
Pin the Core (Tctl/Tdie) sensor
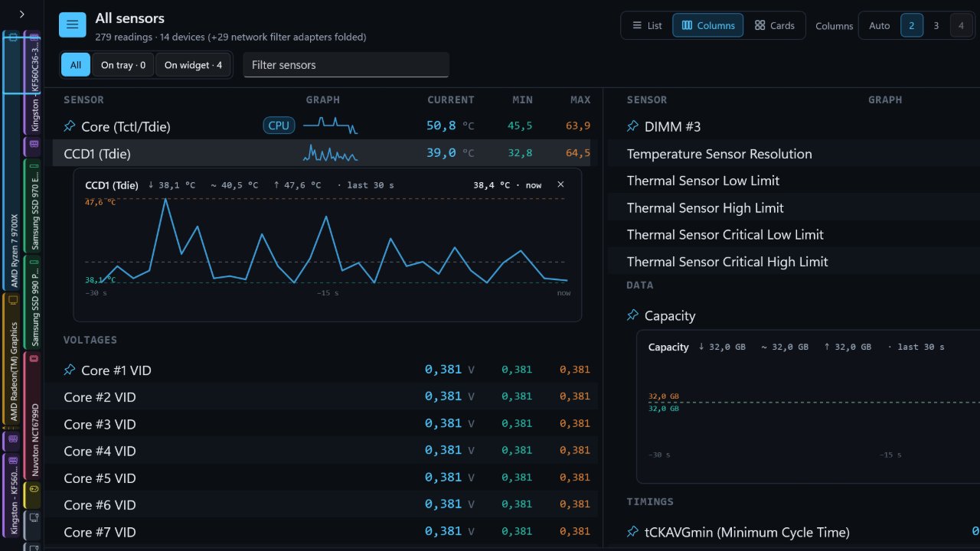(70, 126)
